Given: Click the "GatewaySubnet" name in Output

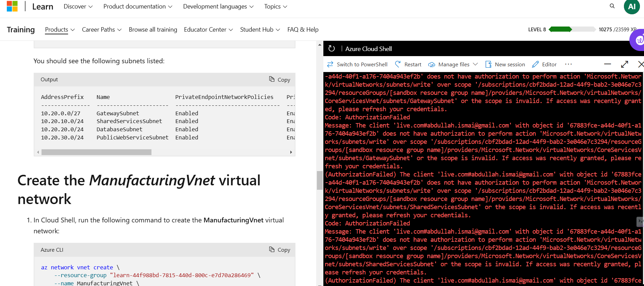Looking at the screenshot, I should pos(118,113).
